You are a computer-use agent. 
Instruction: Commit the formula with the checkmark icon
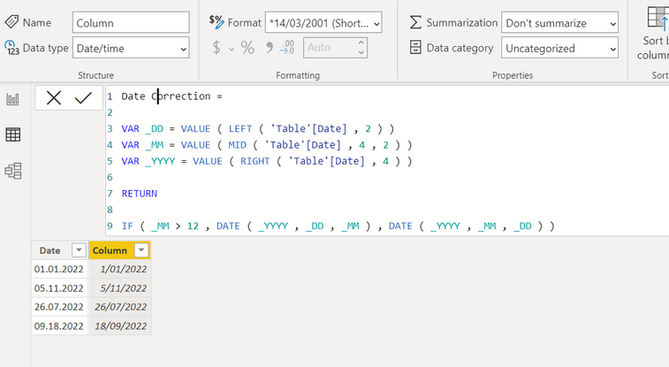pyautogui.click(x=83, y=98)
